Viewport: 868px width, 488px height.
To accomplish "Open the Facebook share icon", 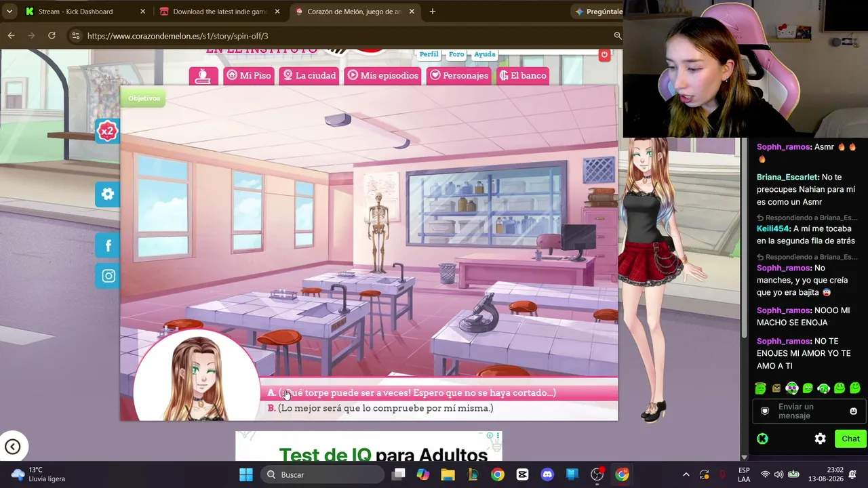I will coord(108,245).
